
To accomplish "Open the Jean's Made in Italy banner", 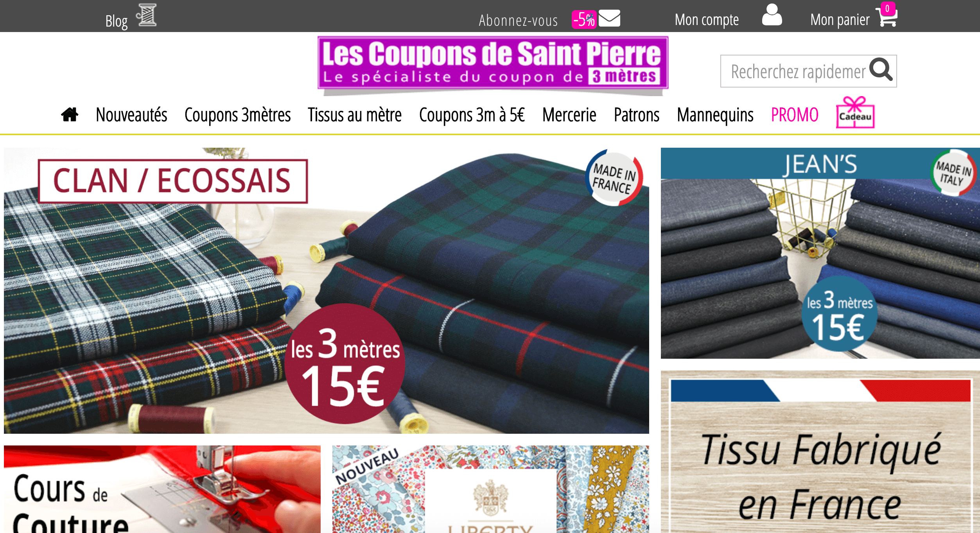I will tap(820, 253).
